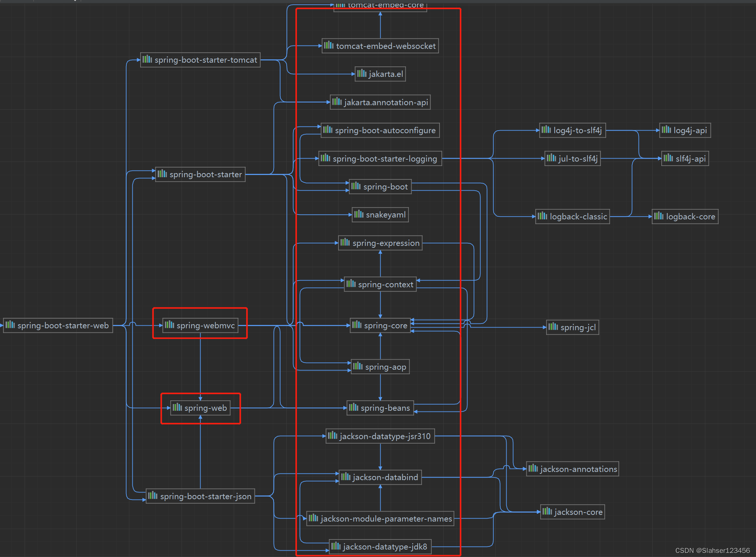Screen dimensions: 756x557
Task: Select the spring-web node
Action: [x=200, y=408]
